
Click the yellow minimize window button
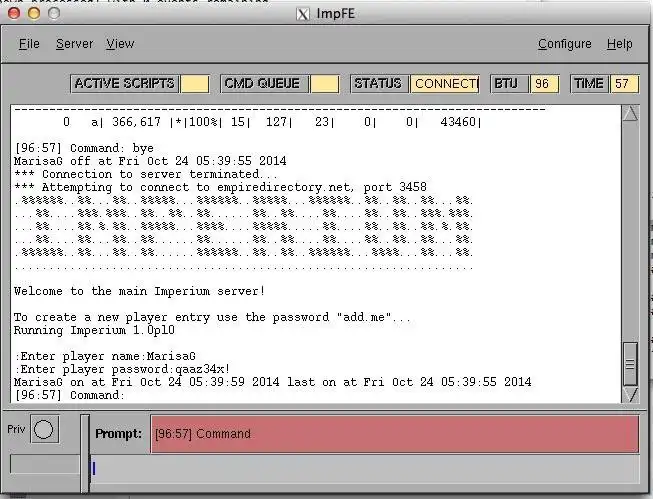pyautogui.click(x=34, y=13)
